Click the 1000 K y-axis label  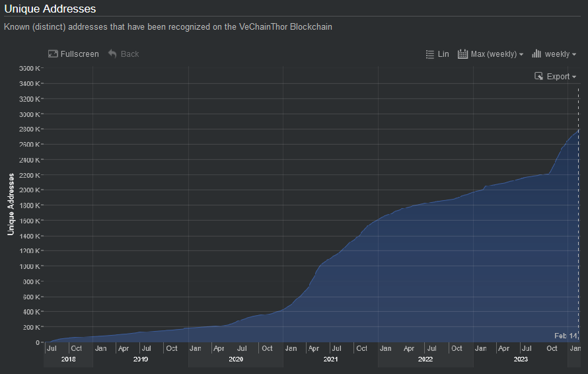coord(29,266)
